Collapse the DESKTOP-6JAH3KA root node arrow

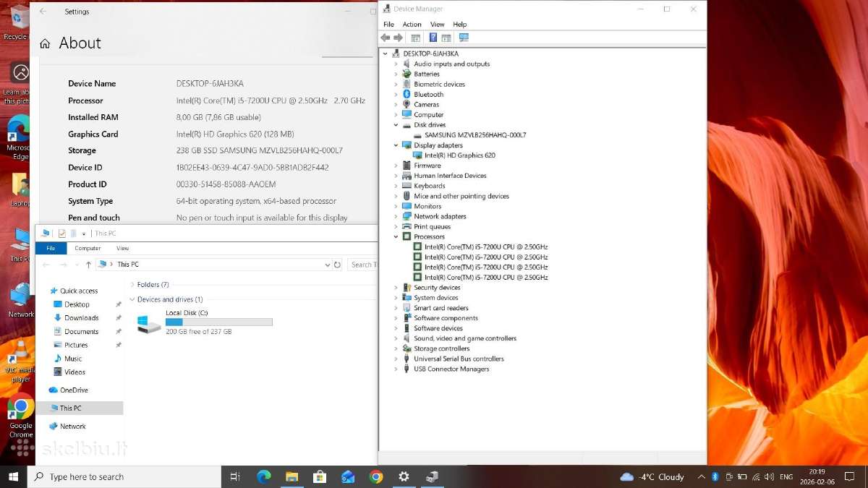pyautogui.click(x=385, y=53)
